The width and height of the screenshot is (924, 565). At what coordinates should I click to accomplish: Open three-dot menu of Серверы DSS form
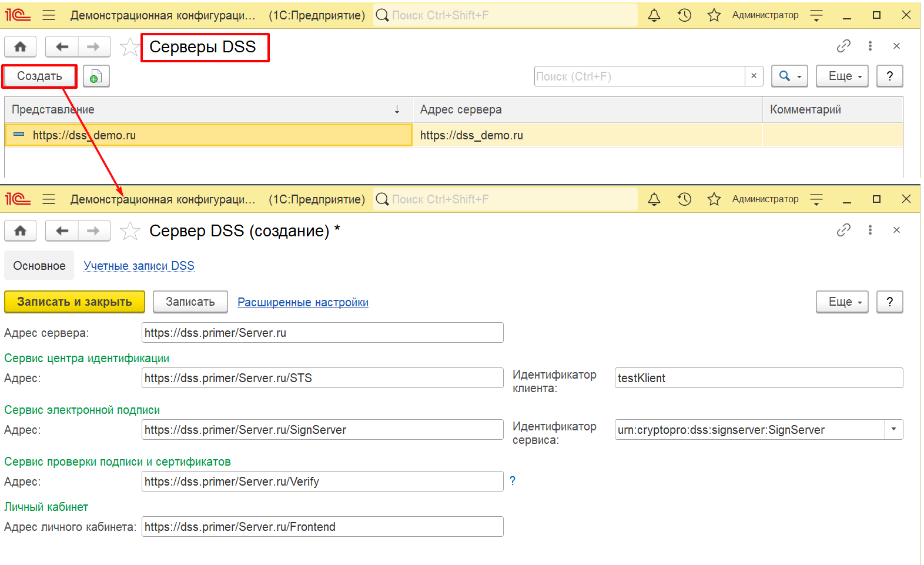(870, 46)
